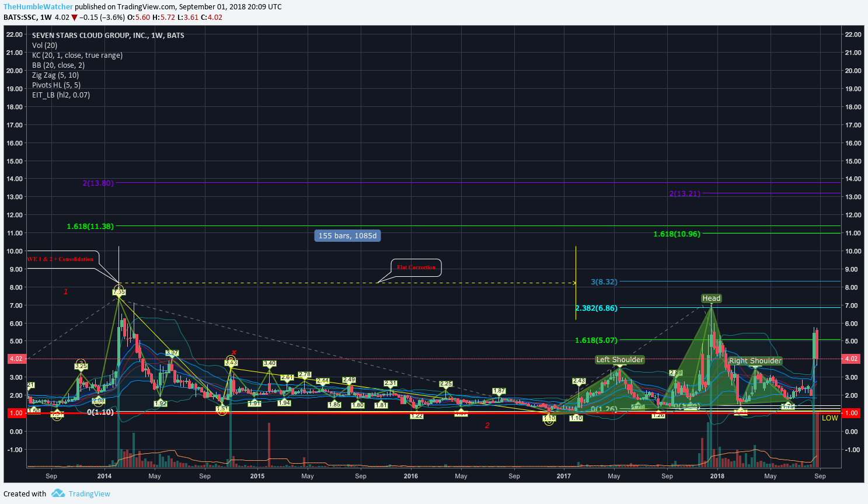Click the 1.87 pivot high label

click(x=499, y=391)
